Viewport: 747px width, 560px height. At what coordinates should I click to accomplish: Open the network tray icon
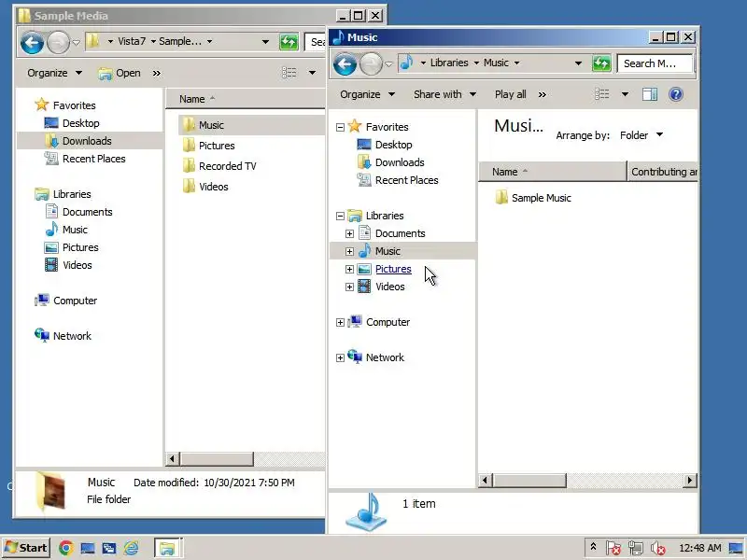pos(636,549)
